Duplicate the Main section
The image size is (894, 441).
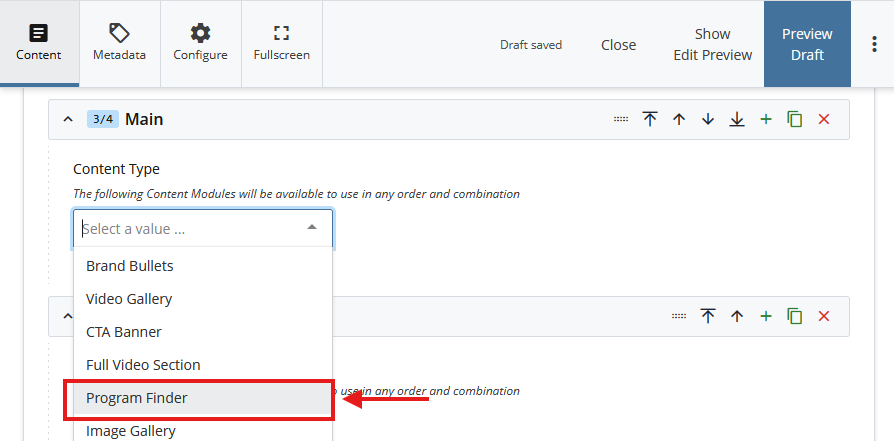tap(795, 119)
